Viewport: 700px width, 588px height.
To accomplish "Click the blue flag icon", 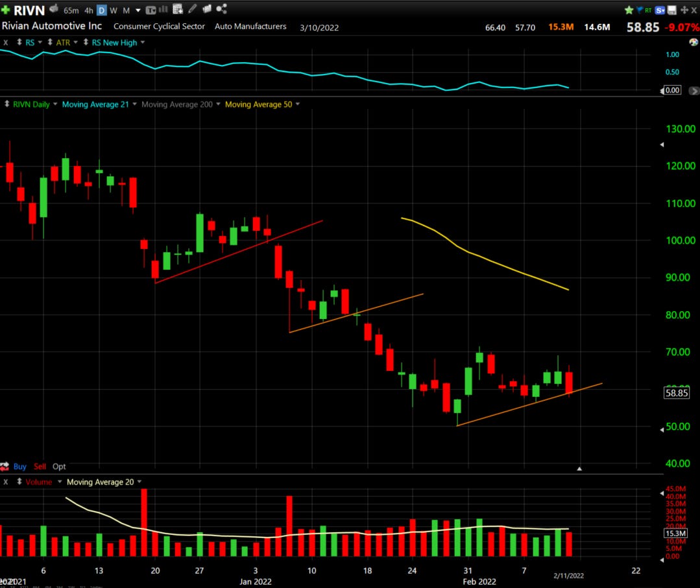I will pos(639,9).
